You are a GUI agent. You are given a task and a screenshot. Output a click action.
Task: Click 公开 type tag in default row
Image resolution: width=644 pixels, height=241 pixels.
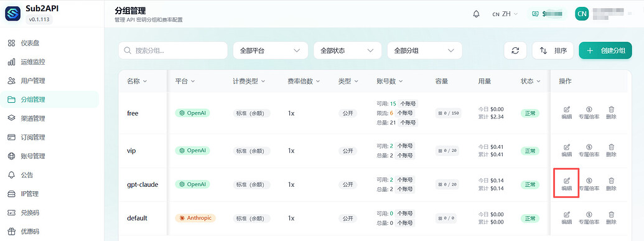tap(347, 219)
